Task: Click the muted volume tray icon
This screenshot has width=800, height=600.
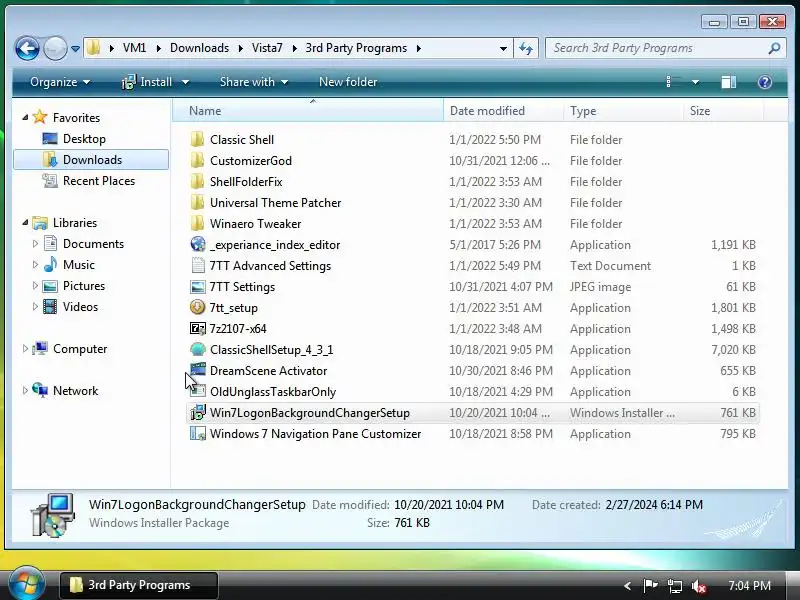Action: point(698,586)
